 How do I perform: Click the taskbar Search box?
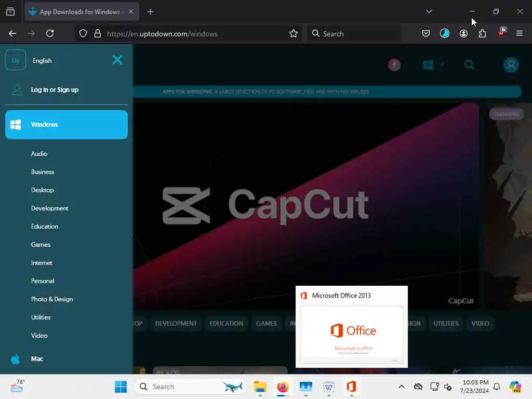coord(191,387)
